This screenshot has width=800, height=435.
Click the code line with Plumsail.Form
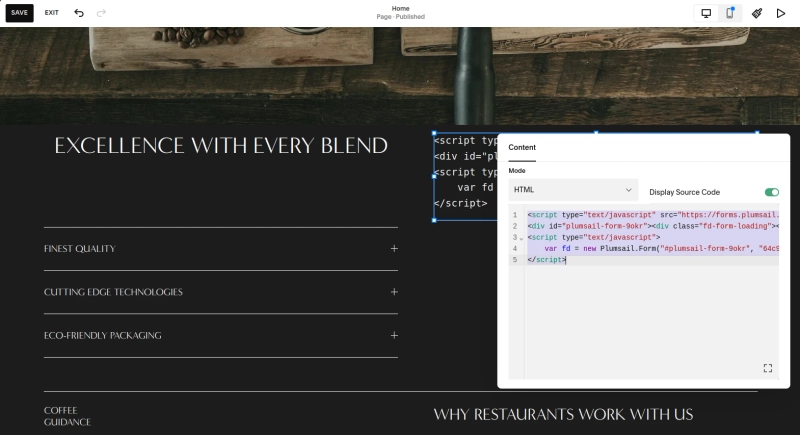pyautogui.click(x=653, y=249)
